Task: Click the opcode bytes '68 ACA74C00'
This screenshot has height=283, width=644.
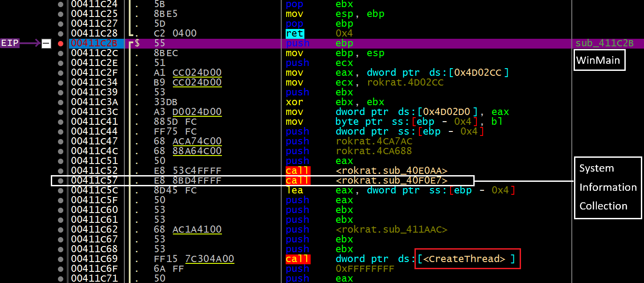Action: [x=188, y=141]
